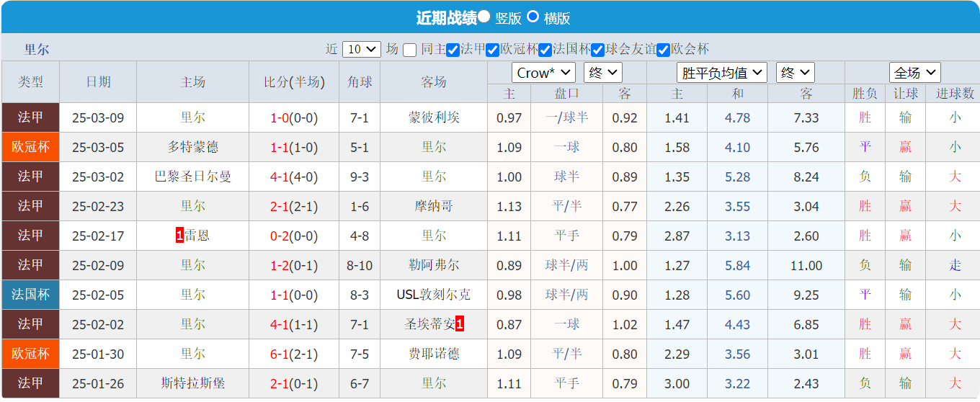Expand the 全场 full-time dropdown
This screenshot has height=402, width=980.
(x=914, y=73)
